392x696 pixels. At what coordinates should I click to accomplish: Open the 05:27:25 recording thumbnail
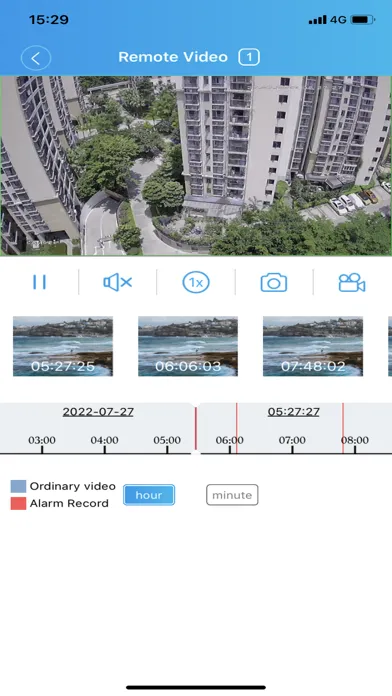[63, 346]
